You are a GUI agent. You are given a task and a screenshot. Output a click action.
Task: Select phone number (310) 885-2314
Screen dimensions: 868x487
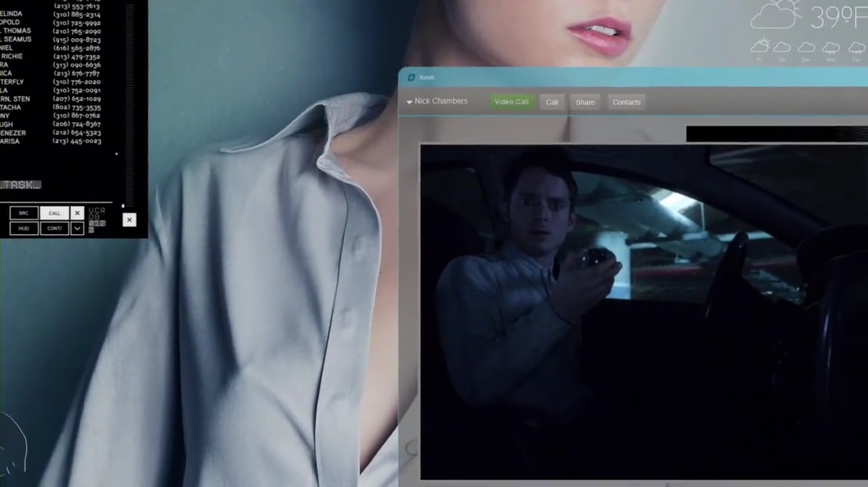click(77, 14)
